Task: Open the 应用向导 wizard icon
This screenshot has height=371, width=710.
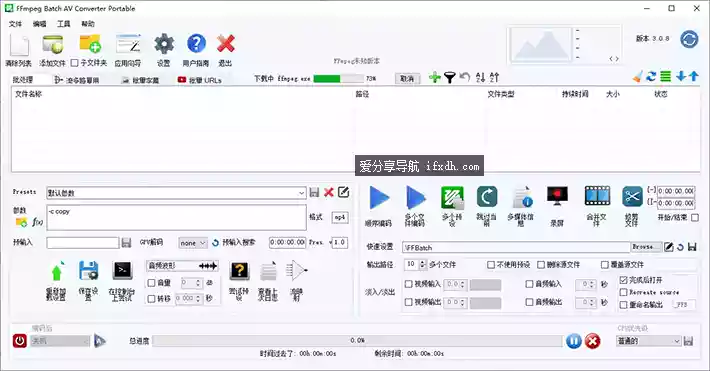Action: [128, 44]
